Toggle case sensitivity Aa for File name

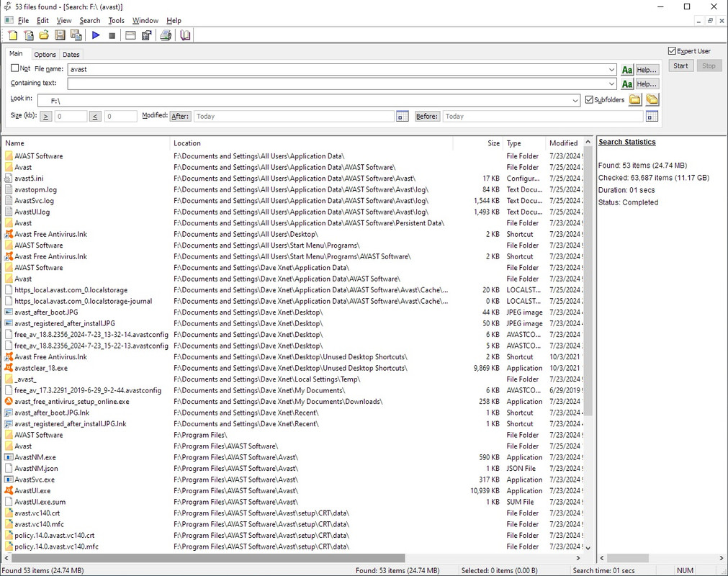(626, 70)
